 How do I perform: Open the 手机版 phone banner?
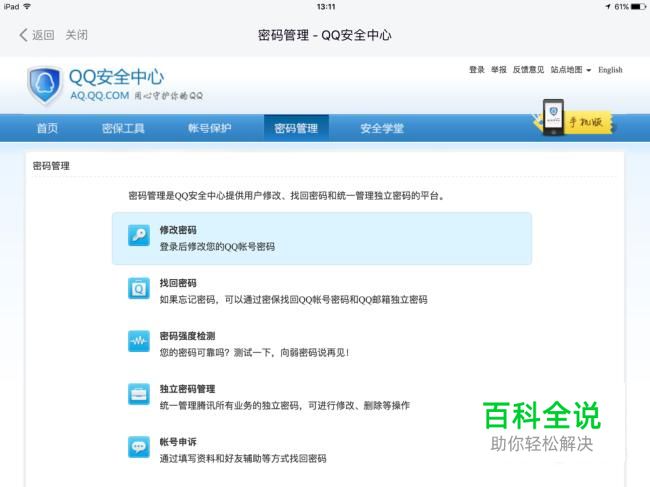(573, 119)
